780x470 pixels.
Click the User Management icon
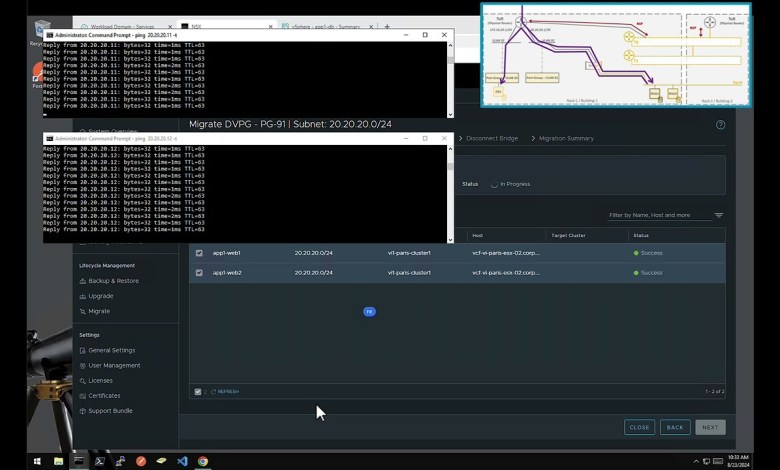pyautogui.click(x=83, y=366)
